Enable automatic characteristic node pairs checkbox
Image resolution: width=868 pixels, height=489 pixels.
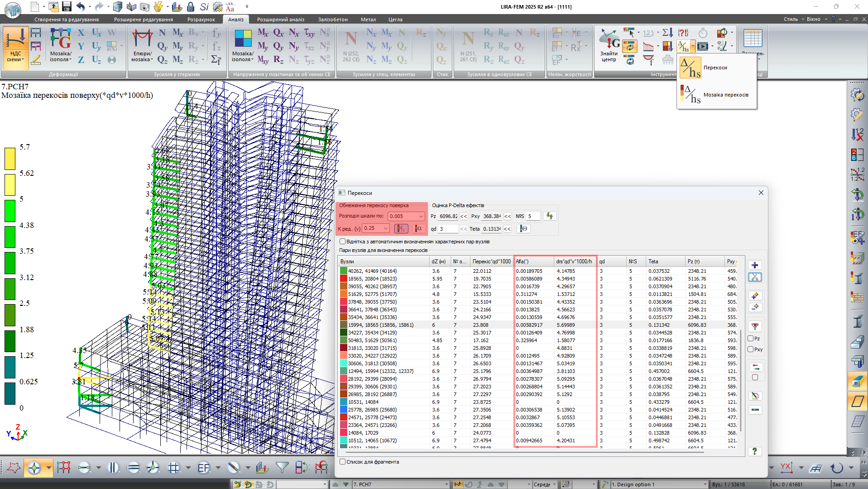343,242
